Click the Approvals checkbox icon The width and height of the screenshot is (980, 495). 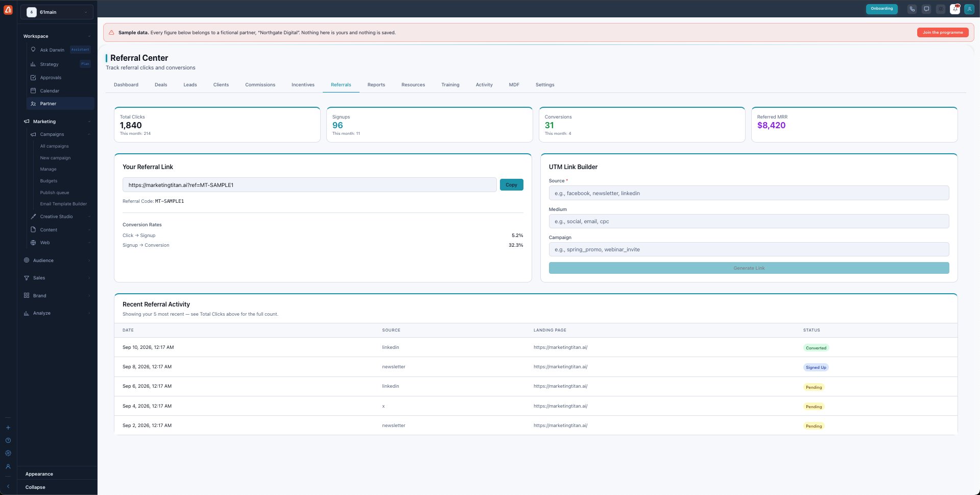[33, 78]
